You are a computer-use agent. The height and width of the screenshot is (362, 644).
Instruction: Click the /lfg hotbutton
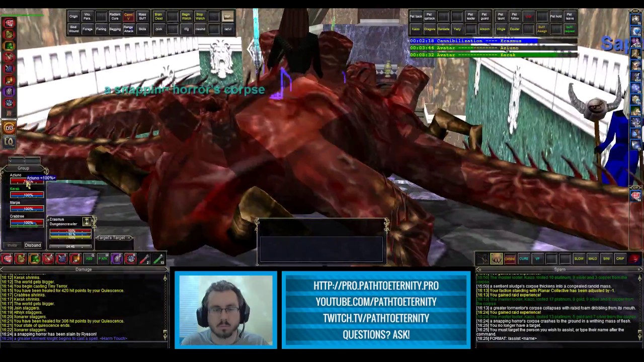[x=187, y=29]
